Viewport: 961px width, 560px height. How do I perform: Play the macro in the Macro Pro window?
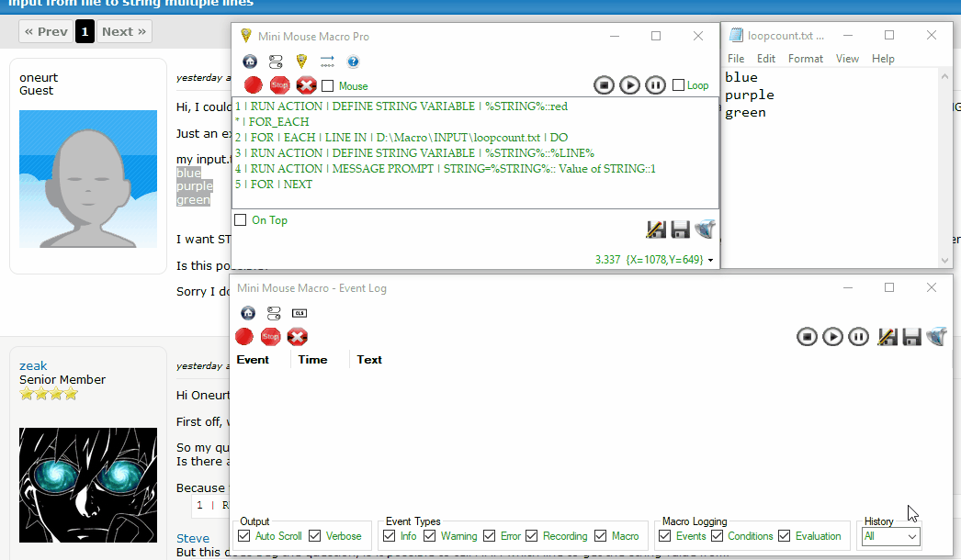(629, 85)
